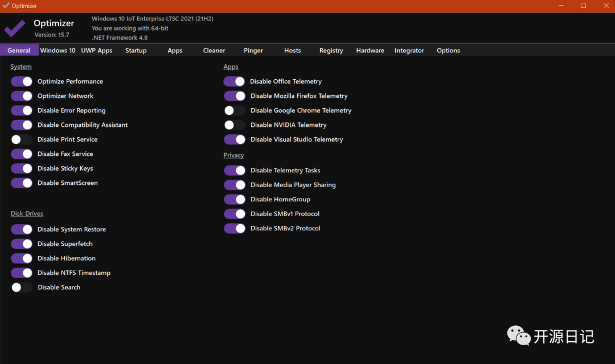615x364 pixels.
Task: Click the System section heading
Action: click(x=21, y=67)
